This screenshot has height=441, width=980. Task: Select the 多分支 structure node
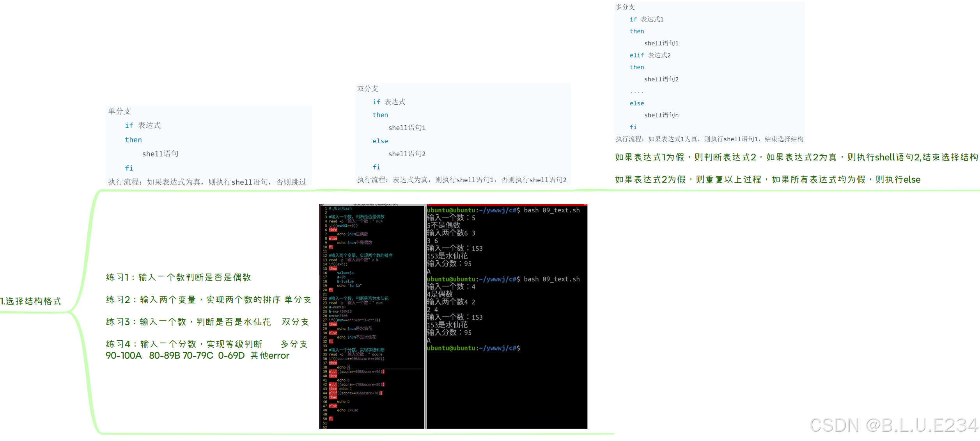click(624, 7)
